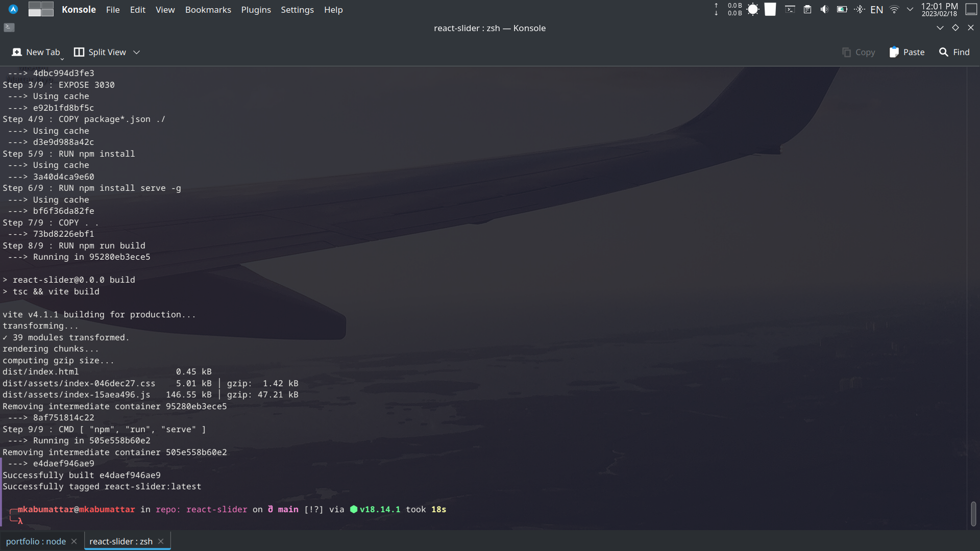The image size is (980, 551).
Task: Activate Split View in Konsole
Action: pyautogui.click(x=100, y=52)
